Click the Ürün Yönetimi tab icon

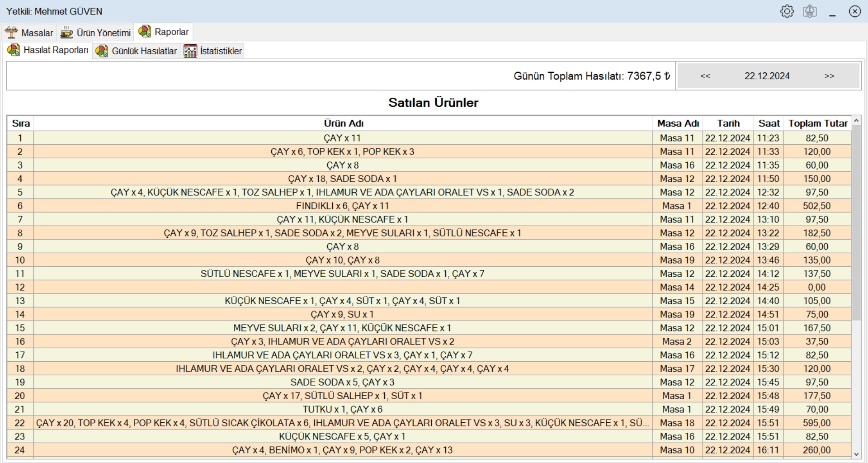pos(67,33)
